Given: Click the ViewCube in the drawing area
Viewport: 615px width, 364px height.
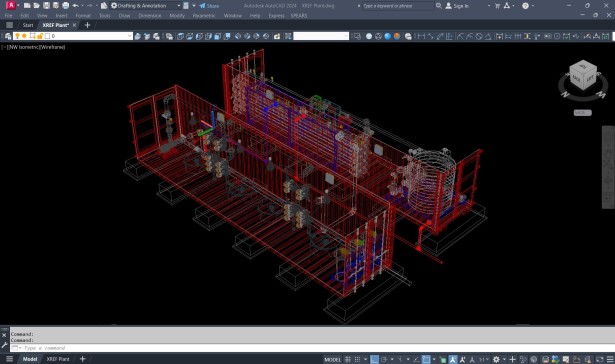Looking at the screenshot, I should coord(583,75).
